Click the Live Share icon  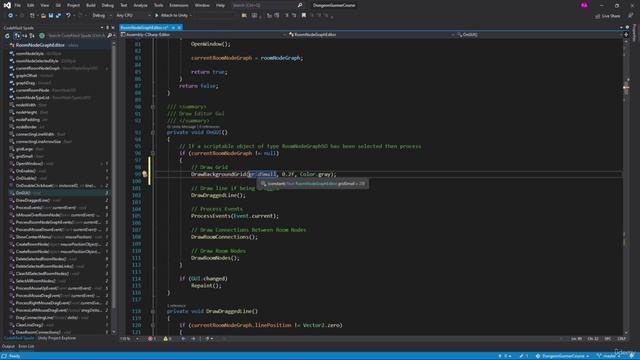click(598, 16)
